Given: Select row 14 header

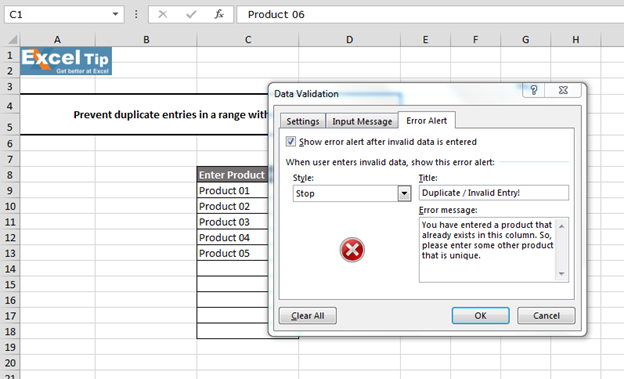Looking at the screenshot, I should click(x=10, y=269).
